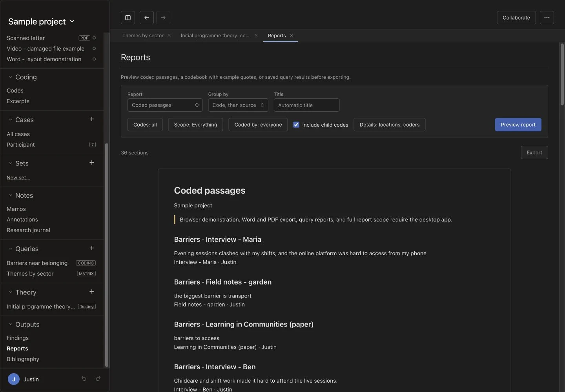Click the Preview report button

point(518,125)
